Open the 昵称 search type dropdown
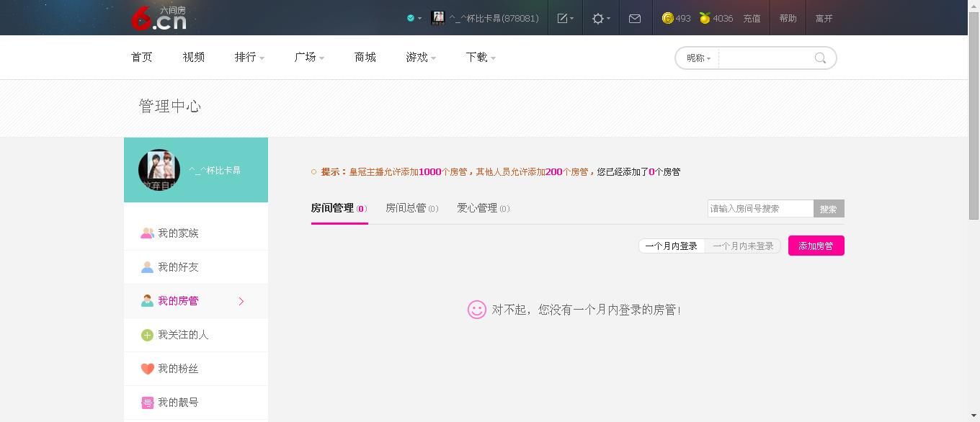The width and height of the screenshot is (980, 422). pyautogui.click(x=698, y=58)
